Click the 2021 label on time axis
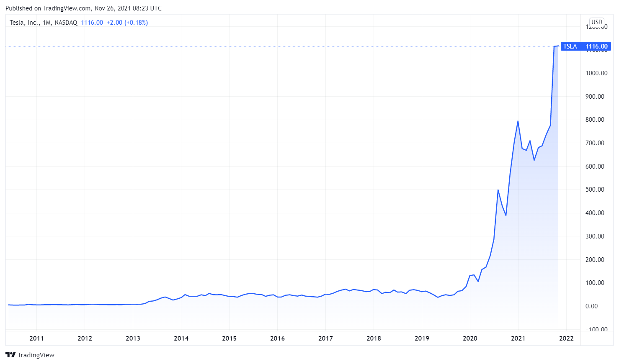The height and width of the screenshot is (364, 619). [518, 338]
